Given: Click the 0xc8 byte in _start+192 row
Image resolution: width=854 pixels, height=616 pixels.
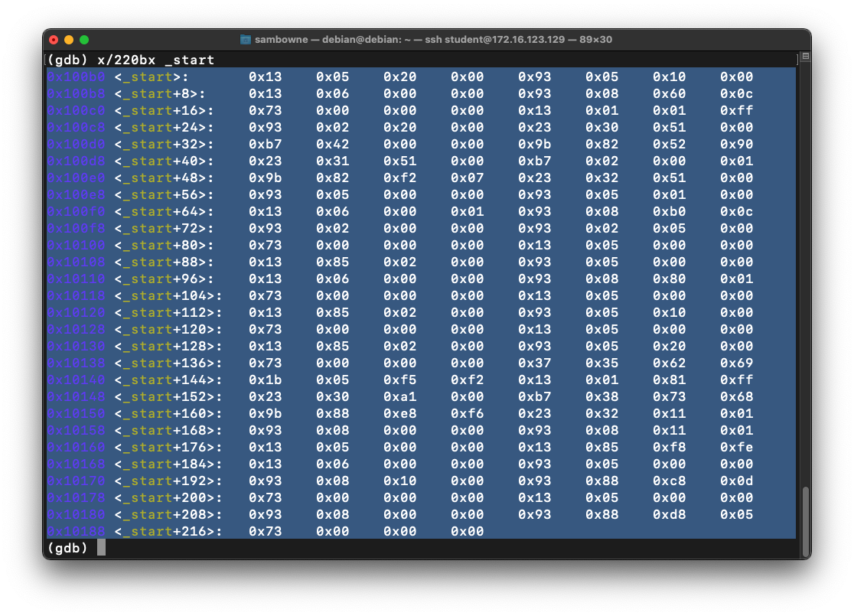Looking at the screenshot, I should point(669,481).
